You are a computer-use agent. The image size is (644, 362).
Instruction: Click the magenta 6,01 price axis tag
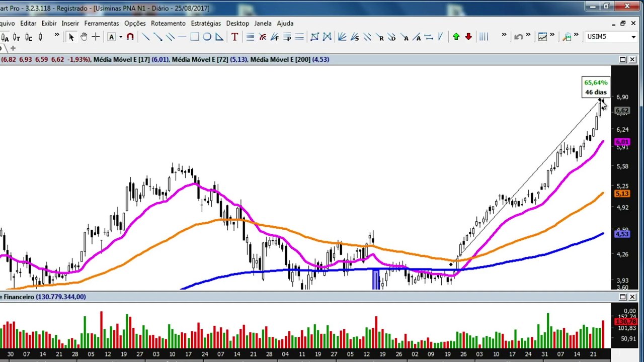[x=622, y=142]
